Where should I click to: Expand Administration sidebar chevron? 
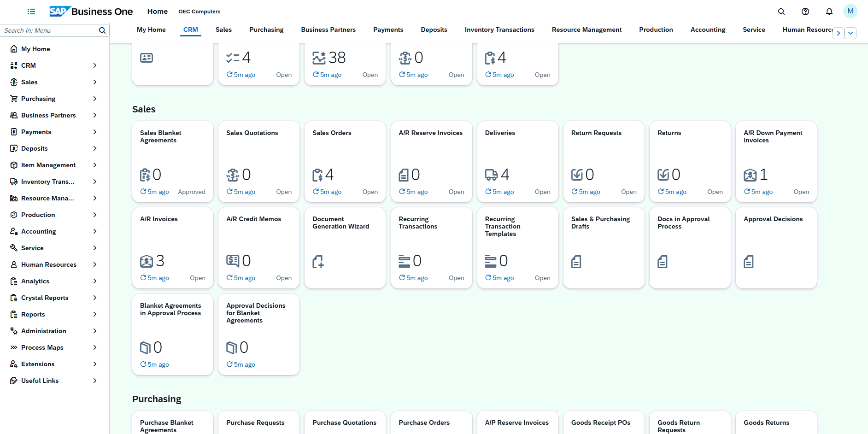click(x=95, y=331)
